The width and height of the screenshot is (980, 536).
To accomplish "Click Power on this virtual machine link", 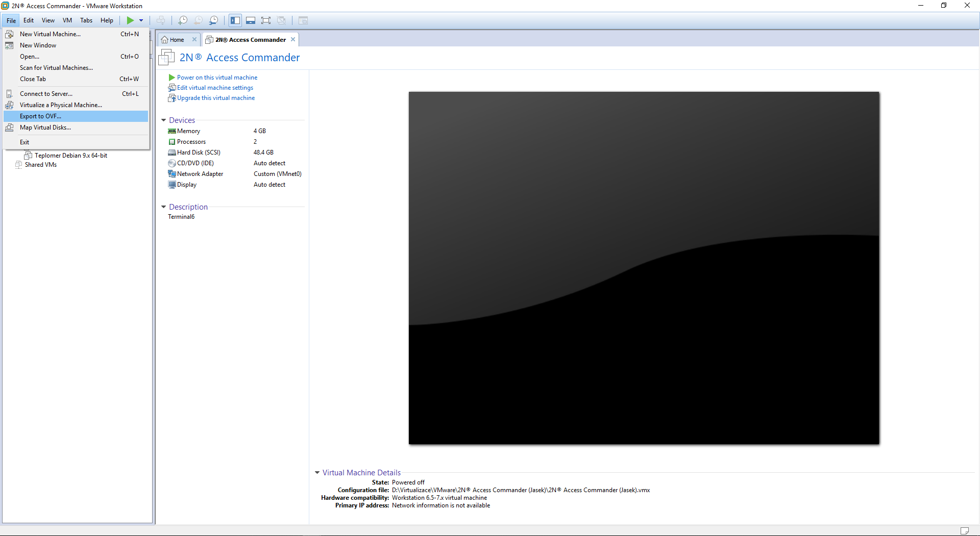I will click(x=217, y=78).
